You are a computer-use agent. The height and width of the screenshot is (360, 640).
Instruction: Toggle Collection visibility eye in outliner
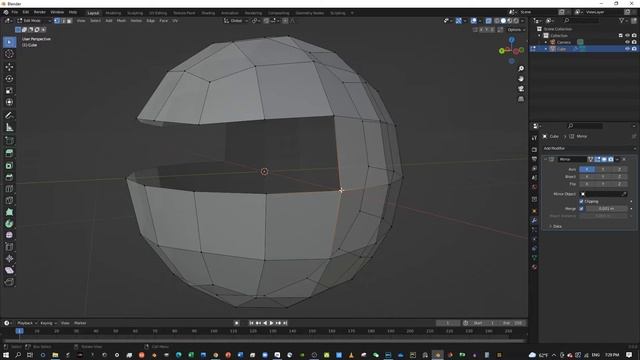[x=627, y=36]
